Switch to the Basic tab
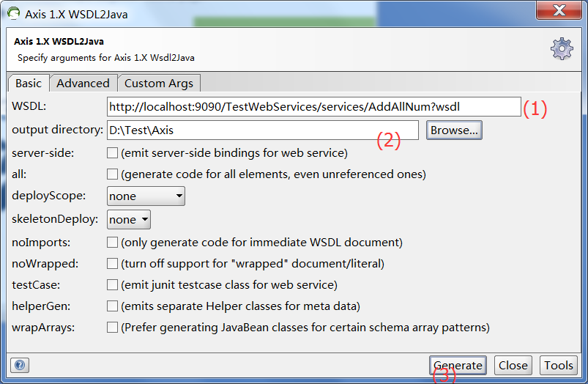This screenshot has width=588, height=384. 29,83
